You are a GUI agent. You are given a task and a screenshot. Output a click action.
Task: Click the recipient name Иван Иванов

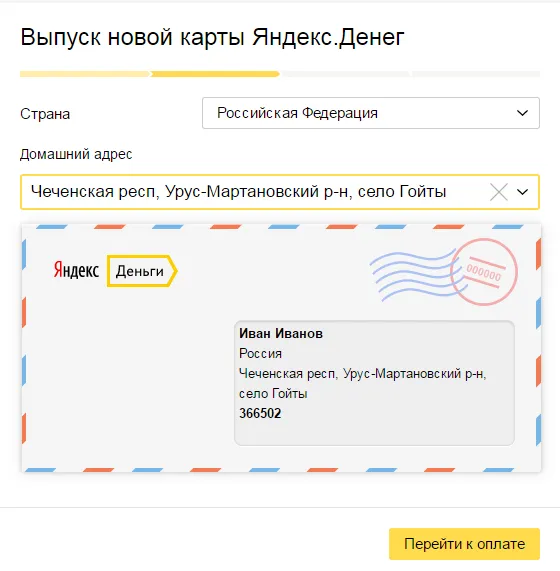281,333
